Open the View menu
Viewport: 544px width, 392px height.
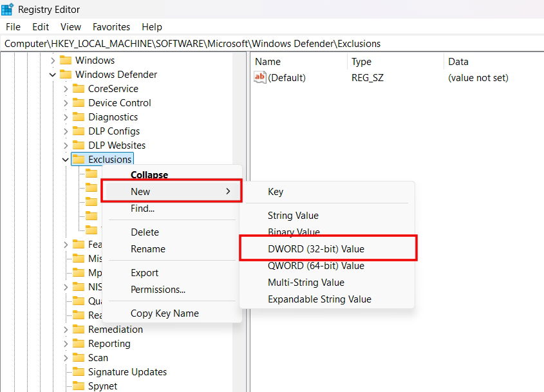tap(70, 27)
